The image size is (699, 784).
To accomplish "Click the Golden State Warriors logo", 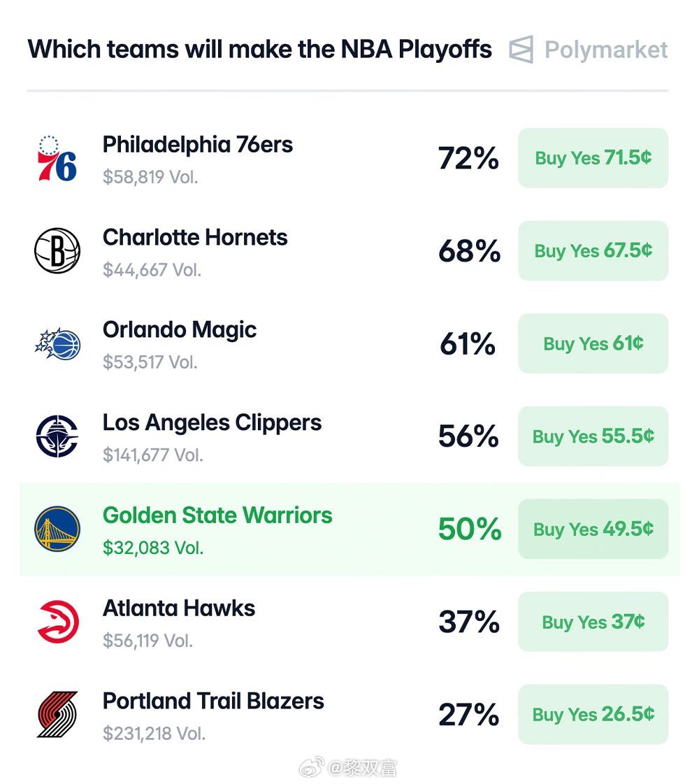I will click(x=57, y=529).
